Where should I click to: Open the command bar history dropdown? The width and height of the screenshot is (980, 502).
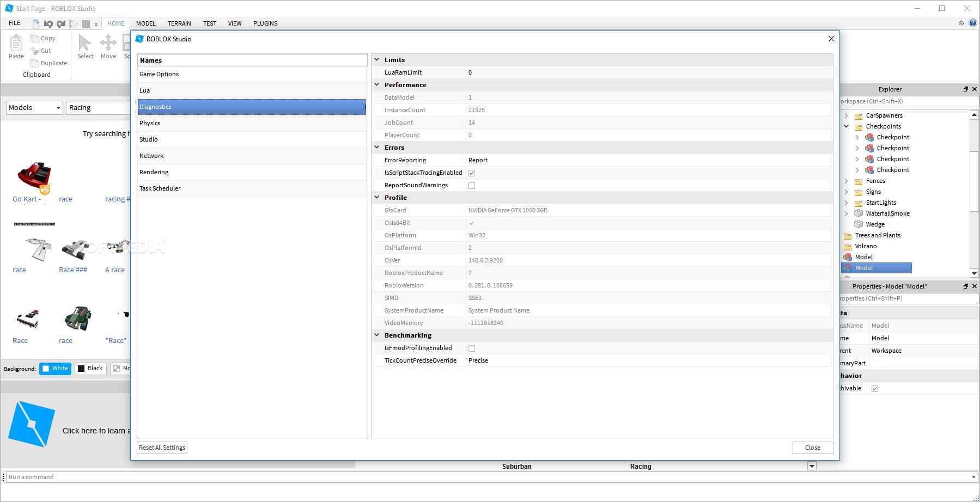974,477
